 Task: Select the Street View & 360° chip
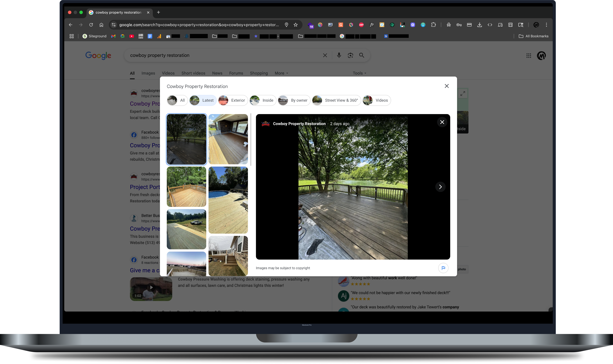(x=336, y=100)
